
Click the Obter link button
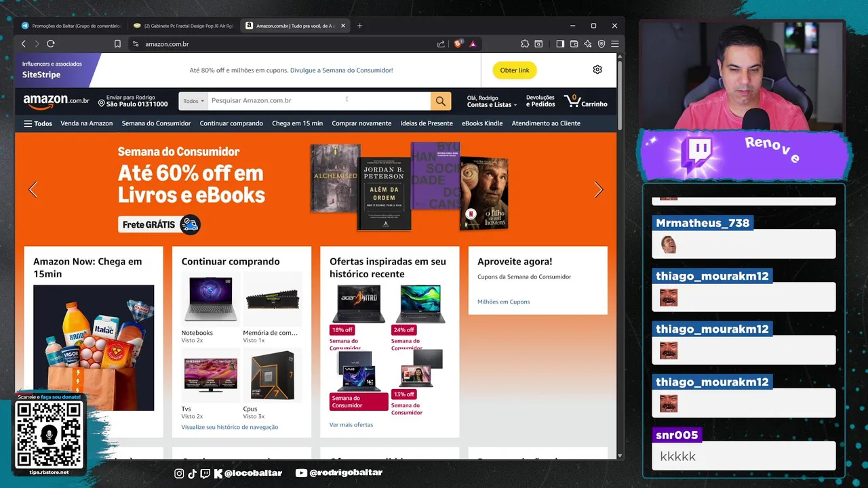[515, 70]
